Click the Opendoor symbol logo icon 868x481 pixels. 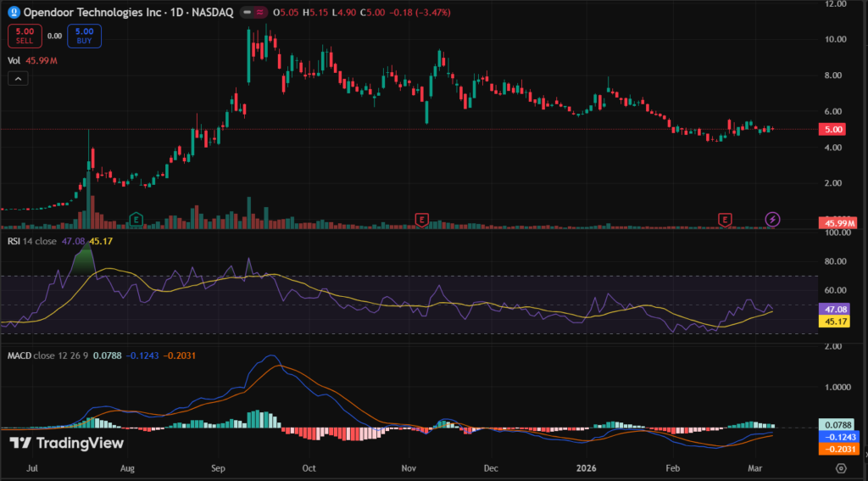click(14, 14)
